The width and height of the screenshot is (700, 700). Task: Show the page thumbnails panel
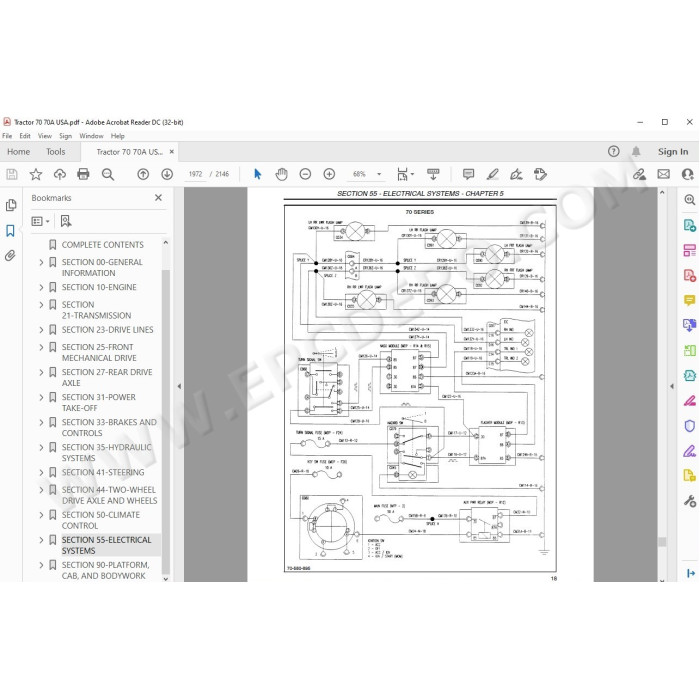point(11,205)
